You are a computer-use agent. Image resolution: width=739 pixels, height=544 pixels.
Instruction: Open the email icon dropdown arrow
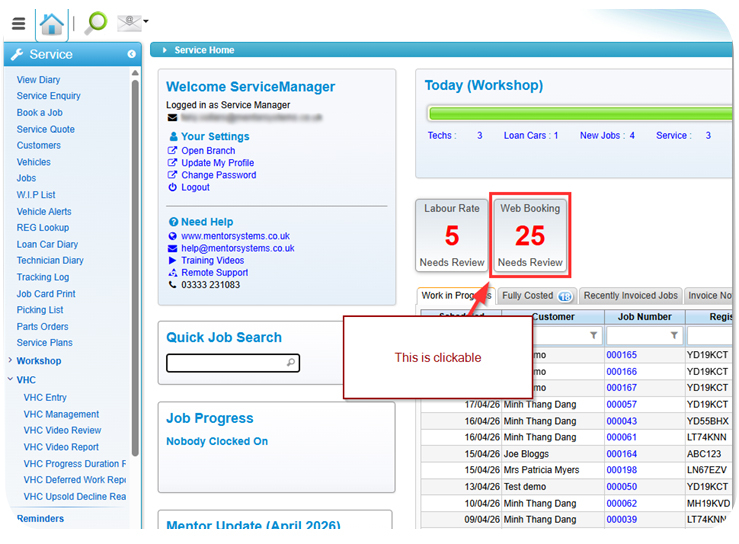tap(146, 22)
